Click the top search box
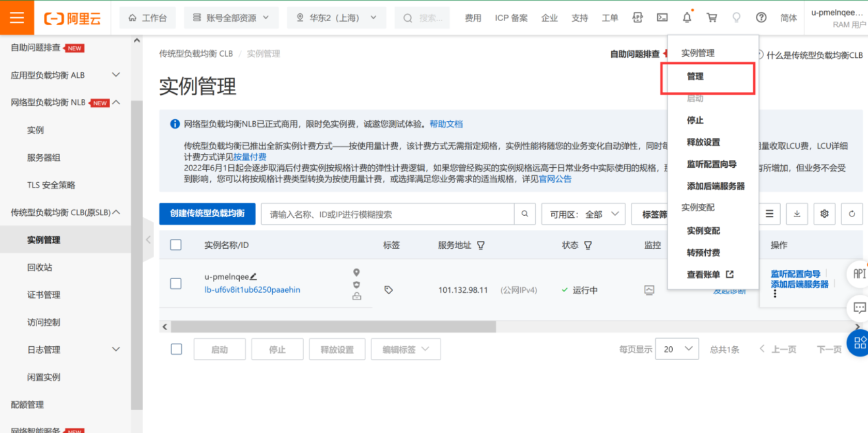The image size is (868, 433). pos(422,18)
